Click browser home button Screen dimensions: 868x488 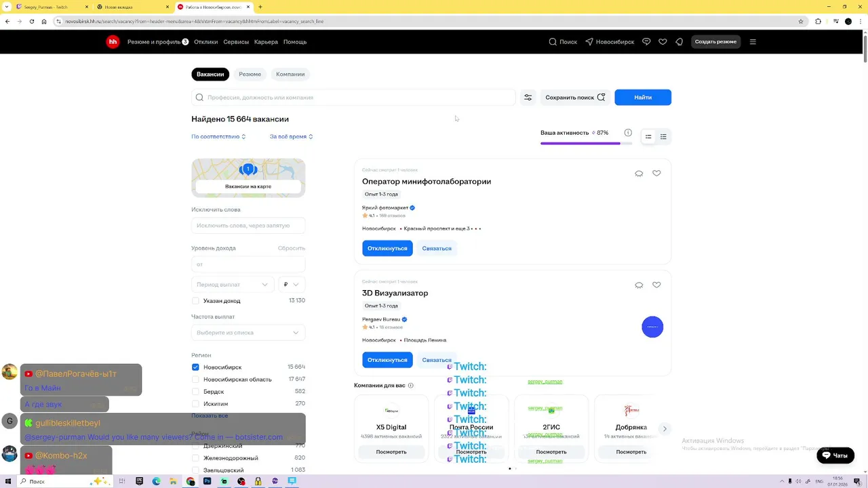[44, 21]
